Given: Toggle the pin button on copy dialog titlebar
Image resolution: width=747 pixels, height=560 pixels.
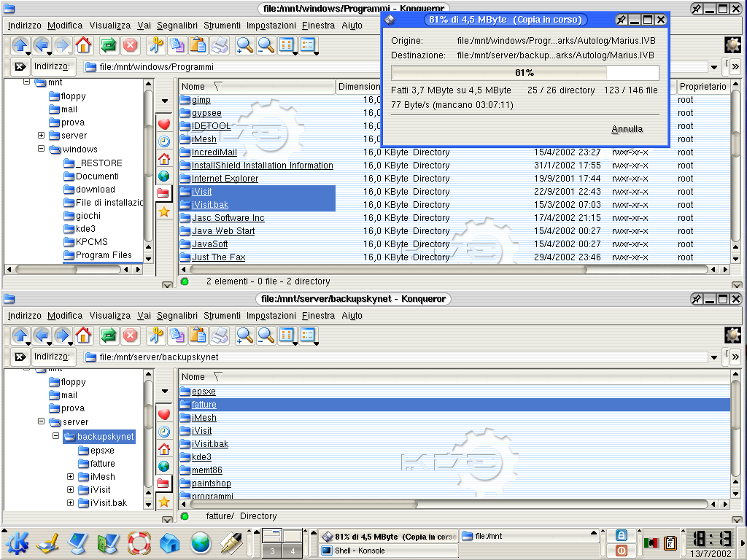Looking at the screenshot, I should click(x=621, y=20).
